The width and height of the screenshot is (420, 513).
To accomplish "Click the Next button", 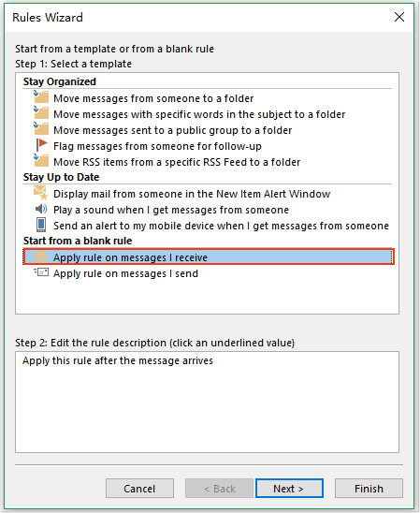I will [289, 489].
